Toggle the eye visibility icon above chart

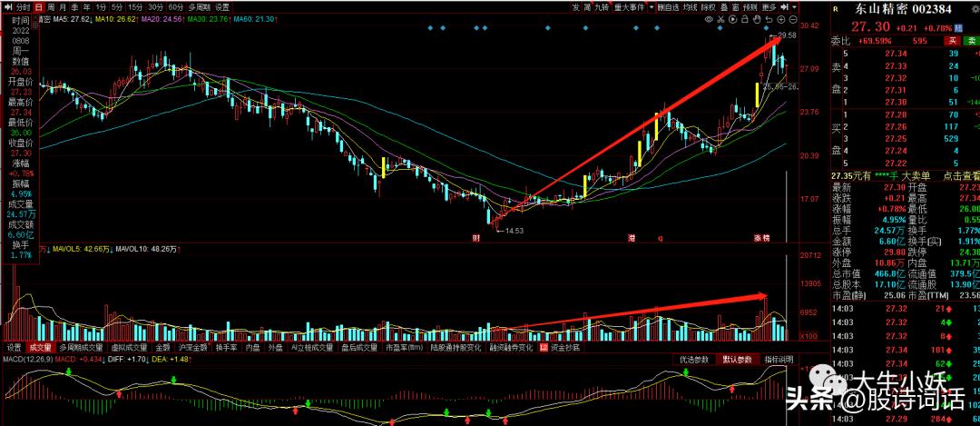coord(709,19)
